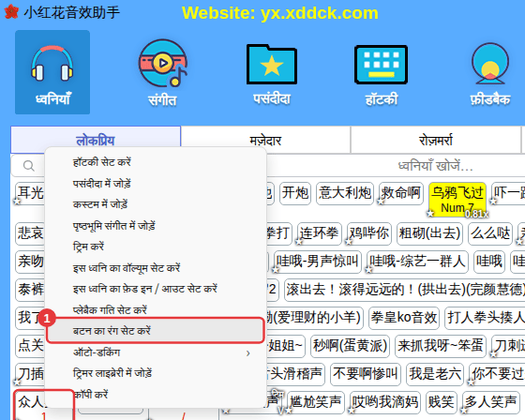Choose टाइमर लाइब्रेरी में जोड़ें entry

156,373
